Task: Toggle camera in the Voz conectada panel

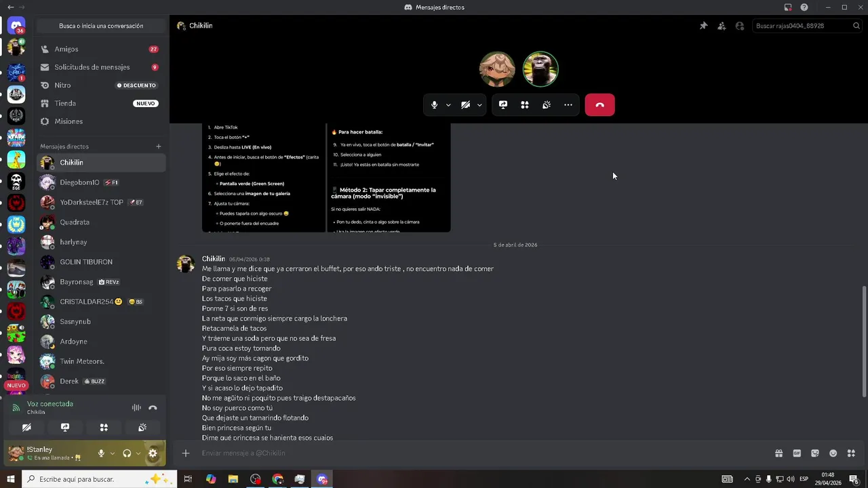Action: pos(26,428)
